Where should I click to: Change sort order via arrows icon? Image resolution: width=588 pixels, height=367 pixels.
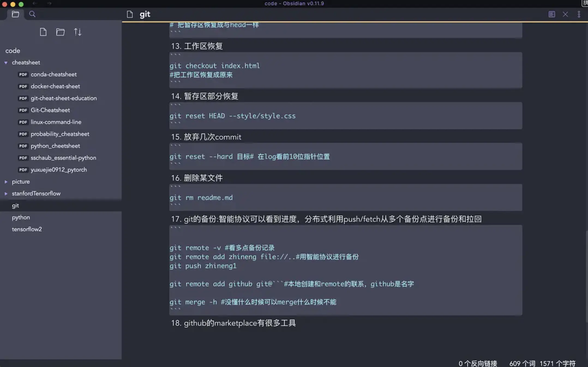coord(77,32)
